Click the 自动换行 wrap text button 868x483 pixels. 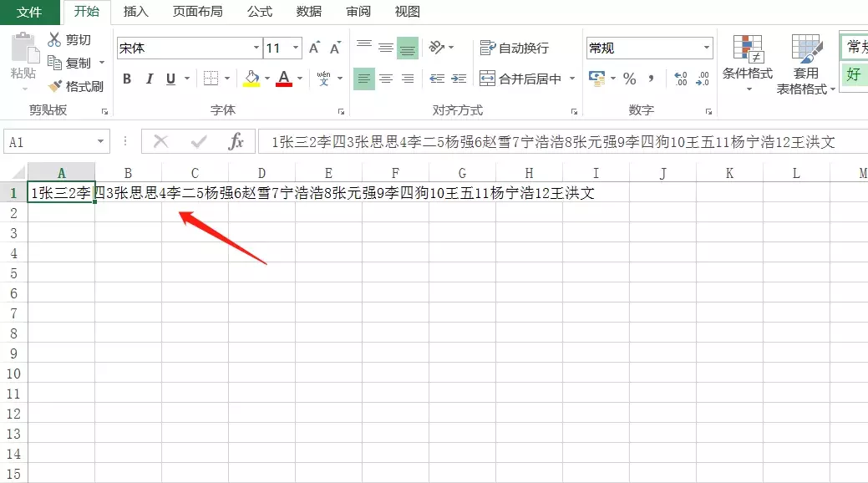point(515,48)
